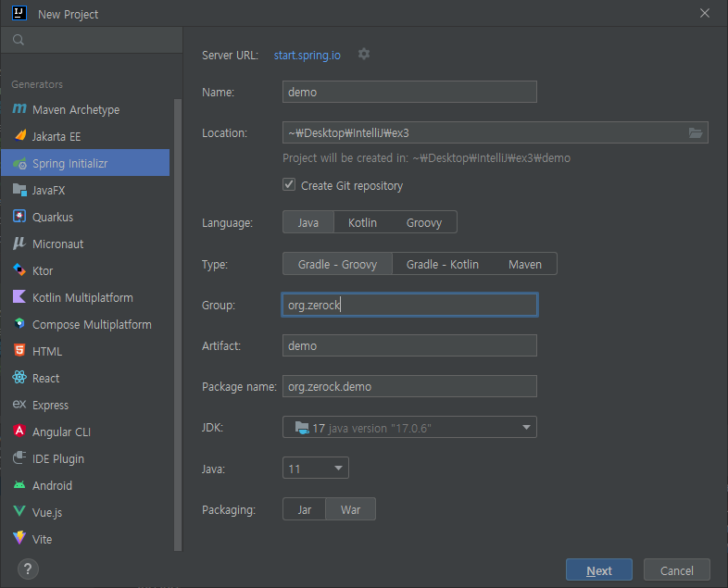
Task: Click the help question mark icon
Action: (28, 569)
